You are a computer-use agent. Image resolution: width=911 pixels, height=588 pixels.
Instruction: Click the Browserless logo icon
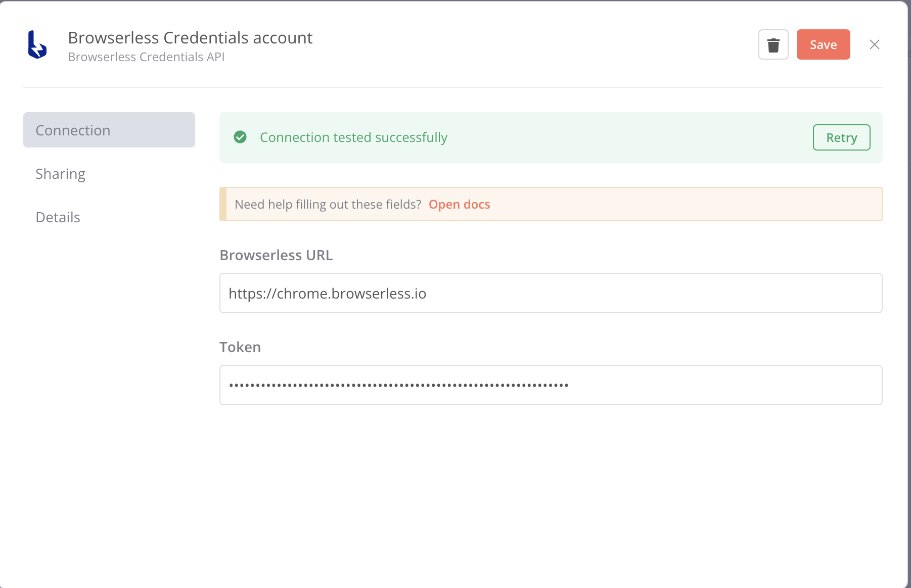(x=37, y=44)
